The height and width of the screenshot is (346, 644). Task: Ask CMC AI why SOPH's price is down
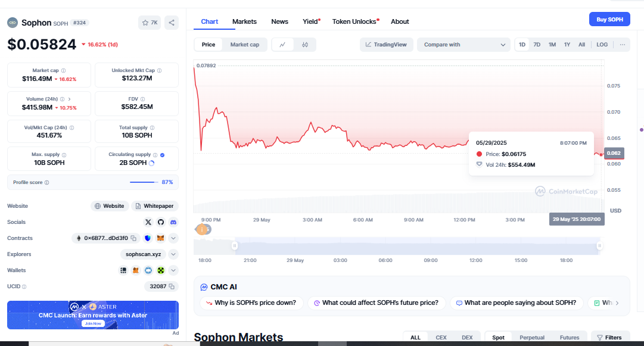point(251,303)
